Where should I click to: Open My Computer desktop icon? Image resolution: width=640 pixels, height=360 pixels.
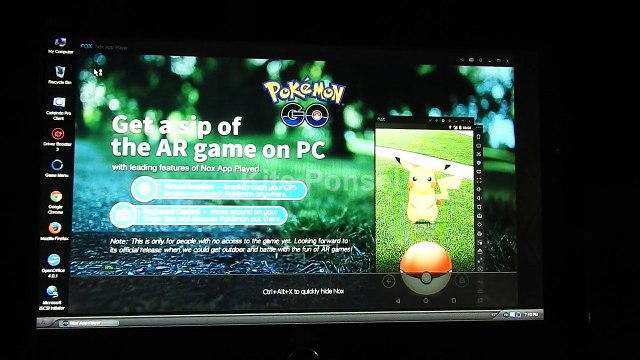tap(60, 46)
